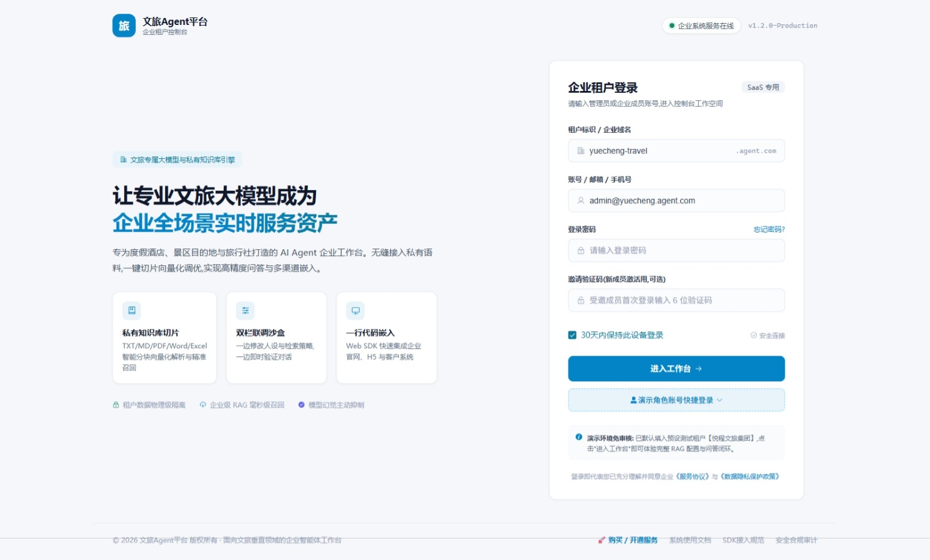Open the 《服务协议》 link
This screenshot has height=560, width=930.
coord(693,477)
